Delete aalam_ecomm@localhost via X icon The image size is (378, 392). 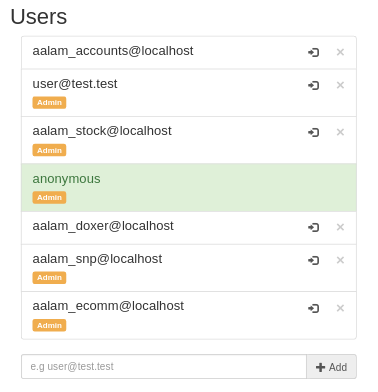[340, 308]
